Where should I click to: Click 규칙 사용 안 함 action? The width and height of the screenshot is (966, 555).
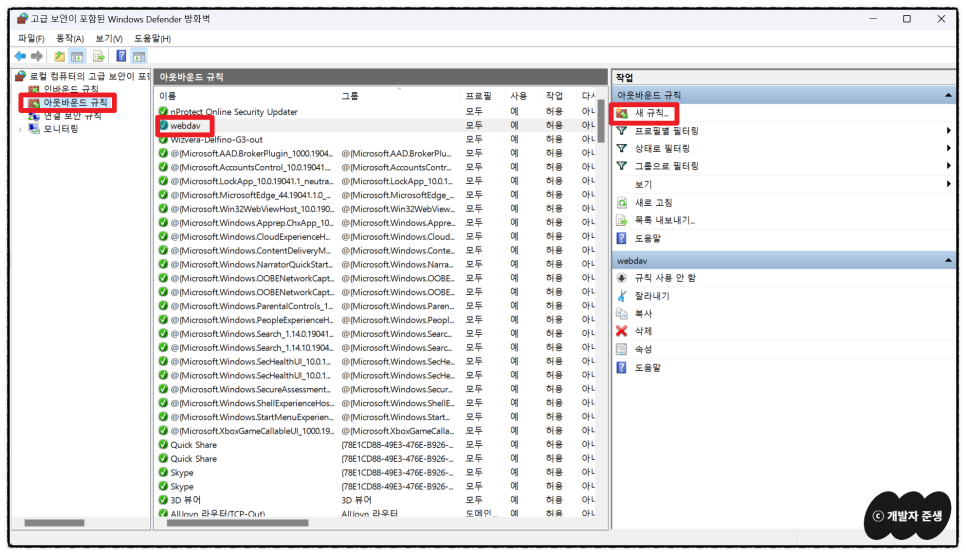[x=665, y=278]
